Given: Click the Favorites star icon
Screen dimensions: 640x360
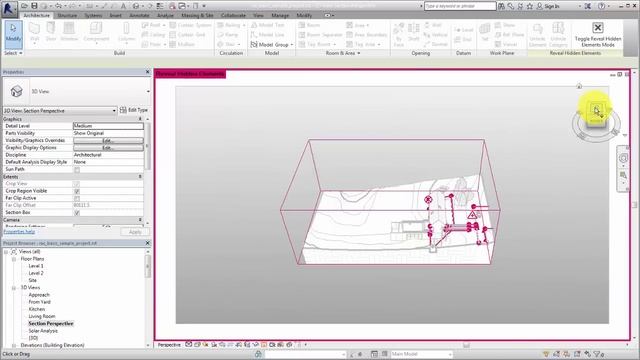Looking at the screenshot, I should click(530, 6).
